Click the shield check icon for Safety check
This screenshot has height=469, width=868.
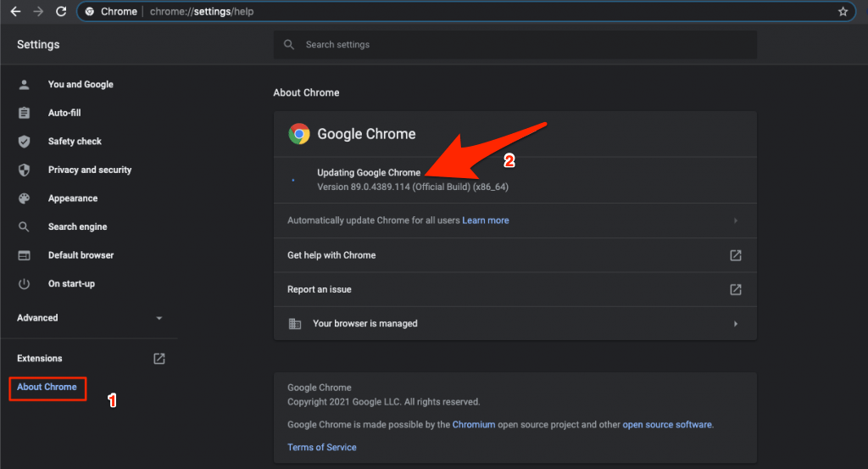(x=24, y=141)
